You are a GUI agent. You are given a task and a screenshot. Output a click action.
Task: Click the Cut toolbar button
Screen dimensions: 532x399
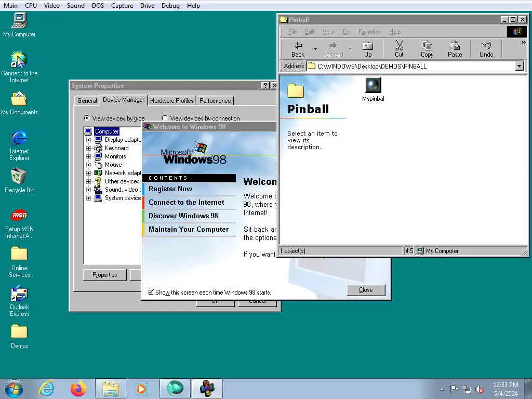(399, 49)
